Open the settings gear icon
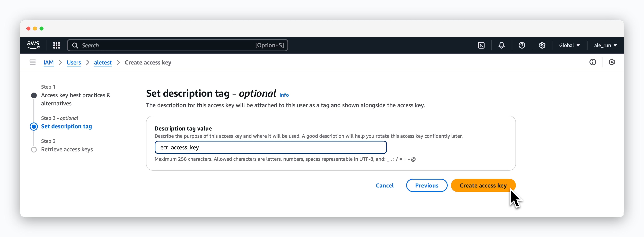 pos(542,45)
